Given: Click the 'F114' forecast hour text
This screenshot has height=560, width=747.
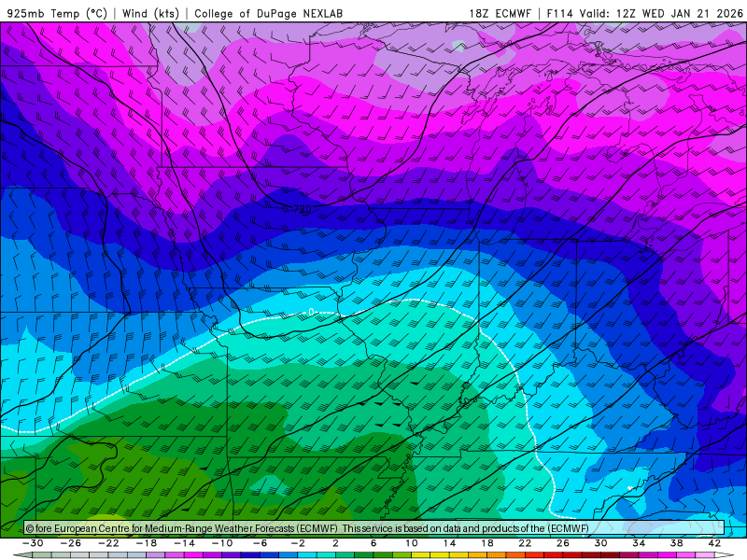Looking at the screenshot, I should tap(559, 13).
